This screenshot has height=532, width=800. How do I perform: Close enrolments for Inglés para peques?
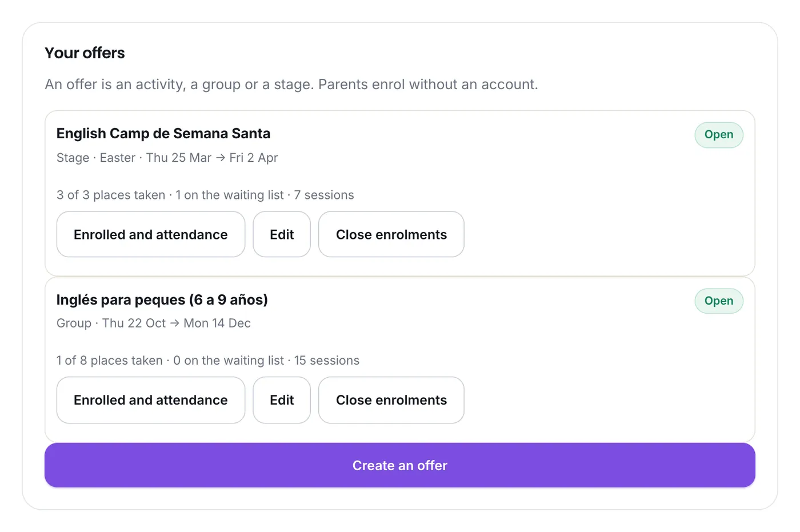391,400
